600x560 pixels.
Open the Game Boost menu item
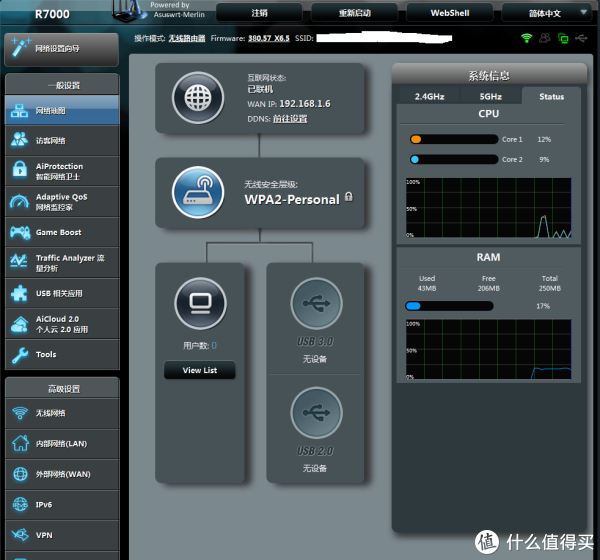(62, 232)
